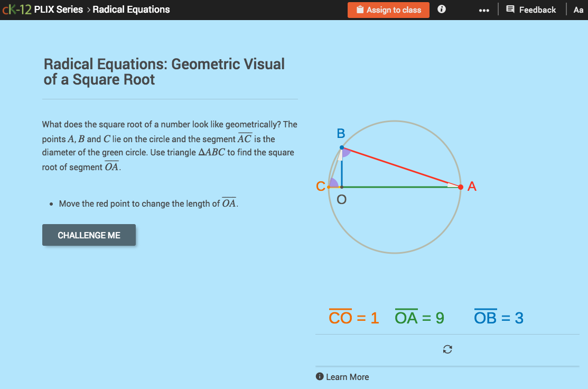Click the Aa text-size icon
The image size is (588, 389).
[578, 10]
